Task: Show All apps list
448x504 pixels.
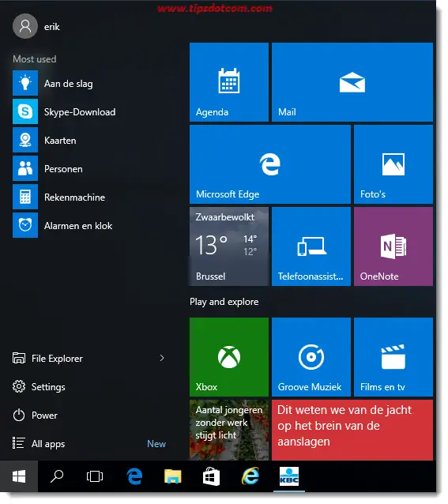Action: (x=39, y=444)
